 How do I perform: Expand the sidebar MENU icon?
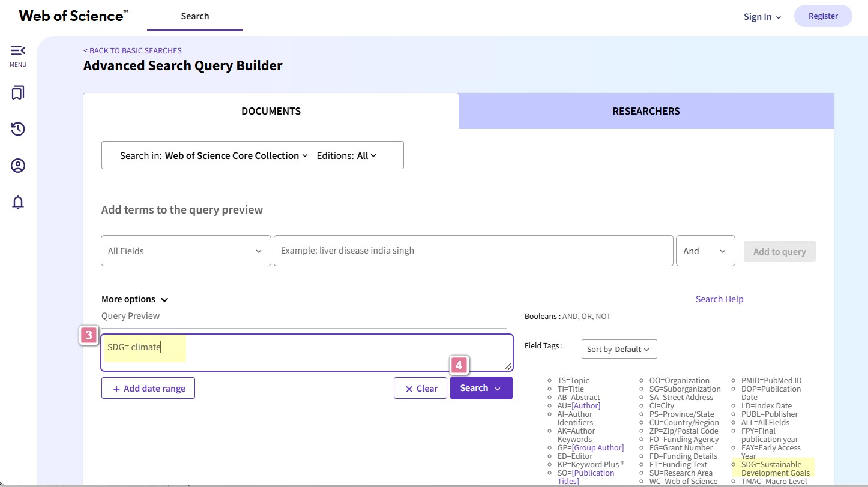click(18, 50)
